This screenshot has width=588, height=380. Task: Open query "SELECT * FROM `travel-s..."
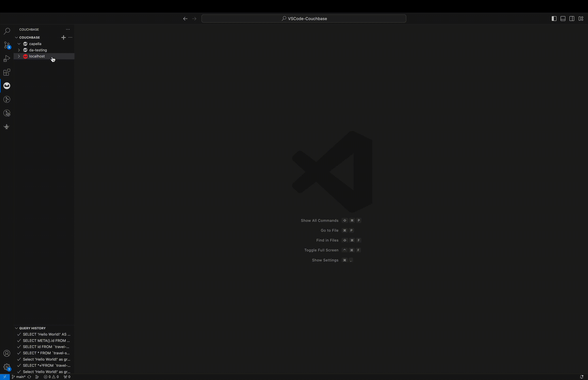pyautogui.click(x=44, y=353)
